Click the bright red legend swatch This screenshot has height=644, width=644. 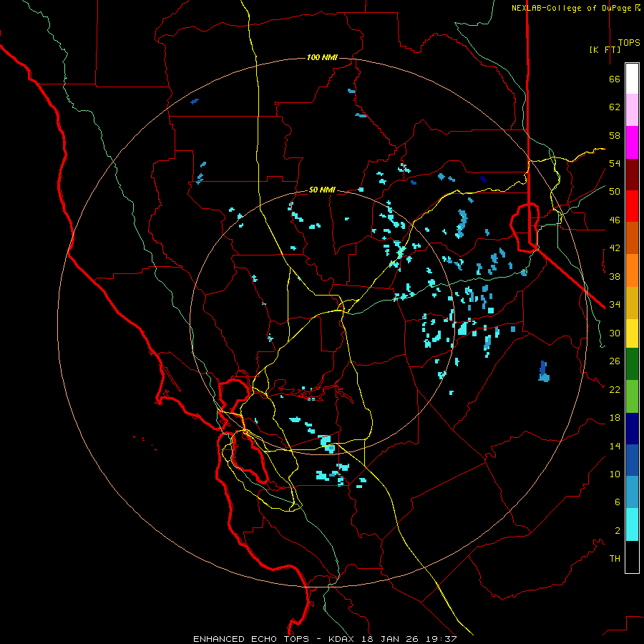632,206
